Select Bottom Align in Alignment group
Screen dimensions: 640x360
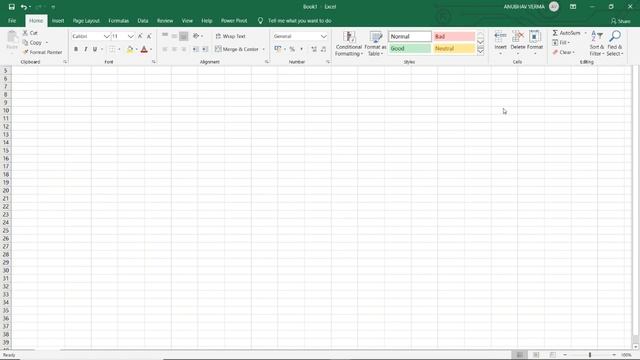(x=184, y=36)
